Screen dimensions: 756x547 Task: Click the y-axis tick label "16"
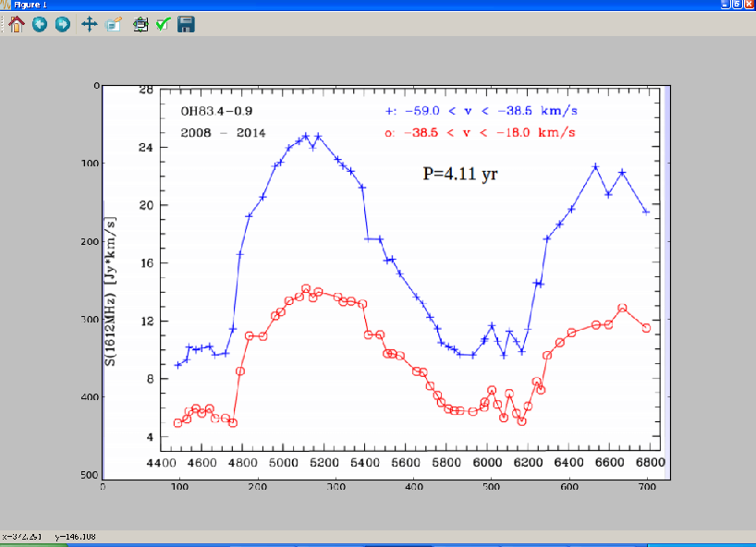(146, 263)
